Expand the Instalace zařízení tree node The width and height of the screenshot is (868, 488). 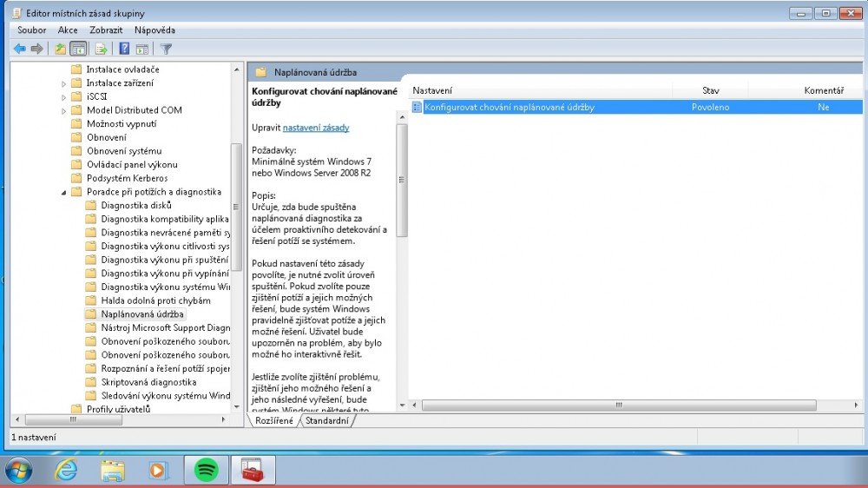pyautogui.click(x=64, y=83)
